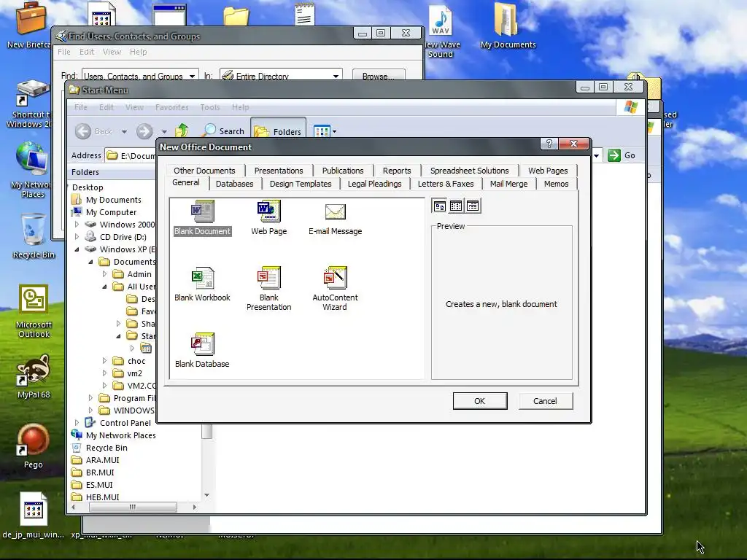The height and width of the screenshot is (560, 747).
Task: Open Tools menu in Start Menu window
Action: [x=210, y=107]
